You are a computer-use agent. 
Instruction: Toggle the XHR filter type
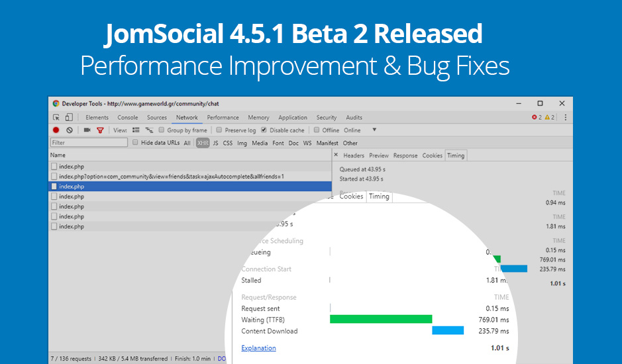pyautogui.click(x=203, y=143)
